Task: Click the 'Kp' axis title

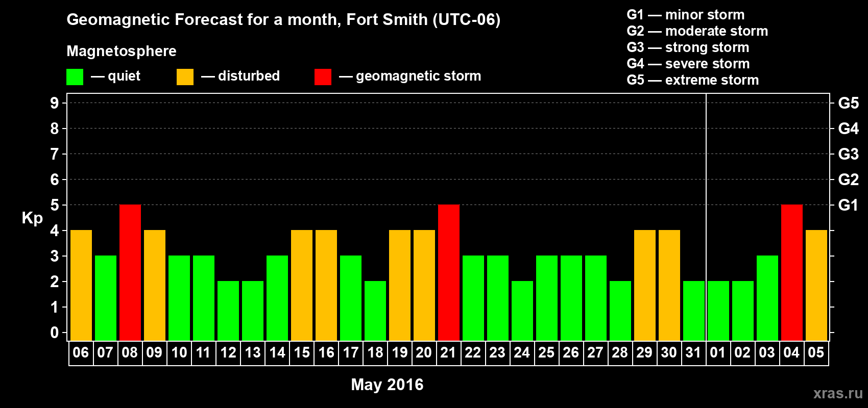Action: pos(32,218)
